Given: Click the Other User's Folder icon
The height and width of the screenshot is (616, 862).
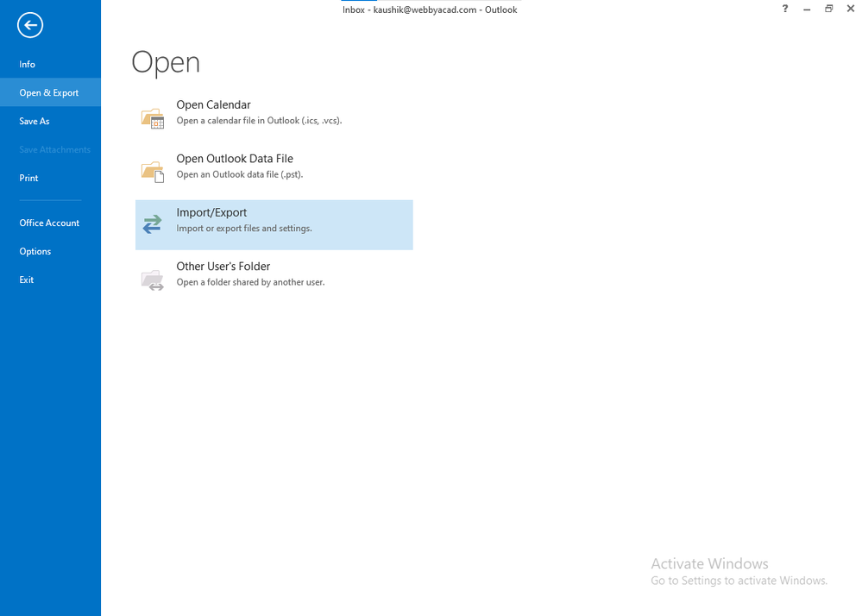Looking at the screenshot, I should [x=152, y=280].
